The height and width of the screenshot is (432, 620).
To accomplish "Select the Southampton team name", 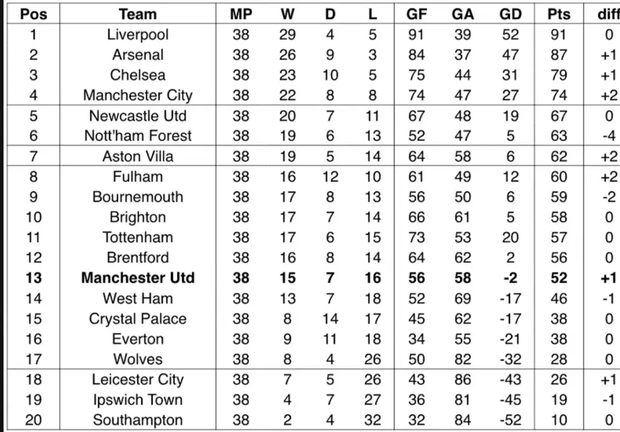I will tap(137, 420).
